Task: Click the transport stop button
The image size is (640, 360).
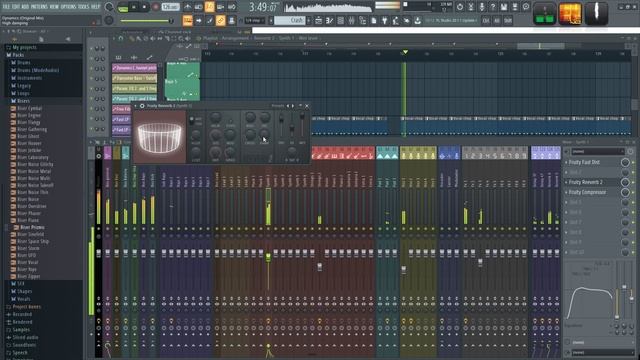Action: coord(144,7)
